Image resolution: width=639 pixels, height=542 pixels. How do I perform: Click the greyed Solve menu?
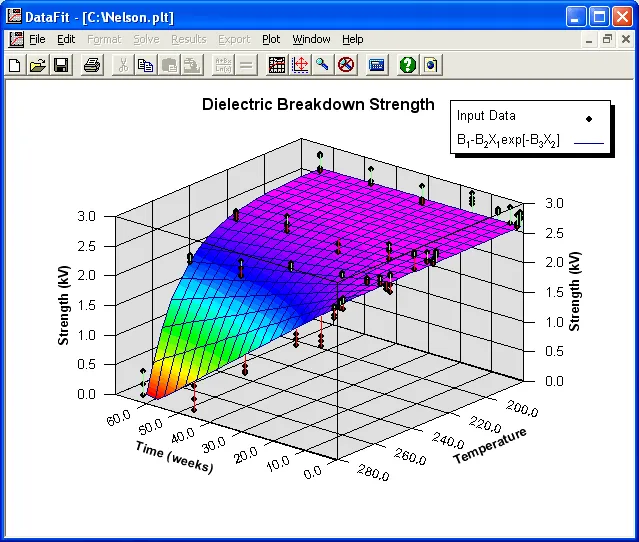pyautogui.click(x=146, y=40)
